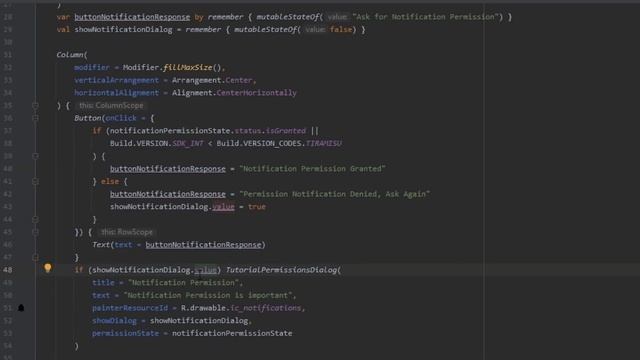Toggle the fold marker closing the Button block

36,257
